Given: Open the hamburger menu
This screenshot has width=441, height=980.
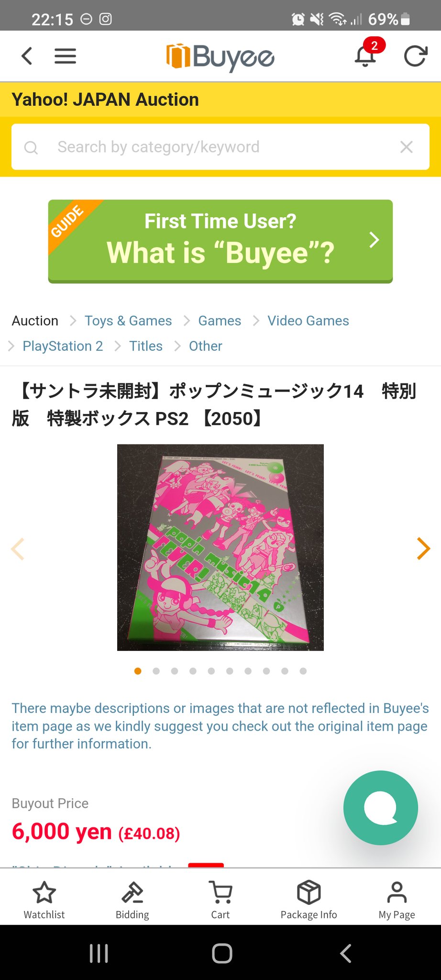Looking at the screenshot, I should [x=65, y=56].
